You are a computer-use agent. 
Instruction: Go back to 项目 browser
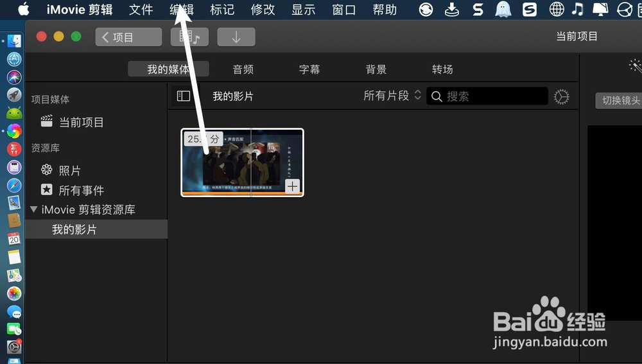pyautogui.click(x=128, y=37)
